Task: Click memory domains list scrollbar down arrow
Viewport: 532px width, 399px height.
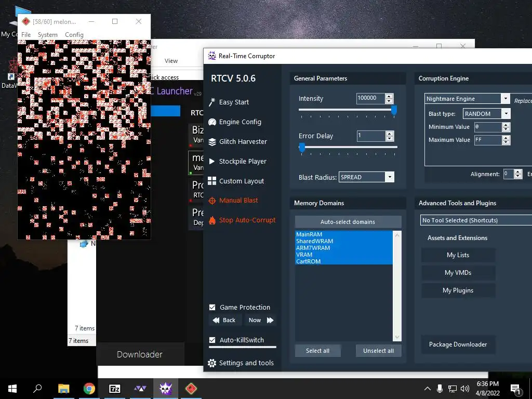Action: tap(397, 337)
